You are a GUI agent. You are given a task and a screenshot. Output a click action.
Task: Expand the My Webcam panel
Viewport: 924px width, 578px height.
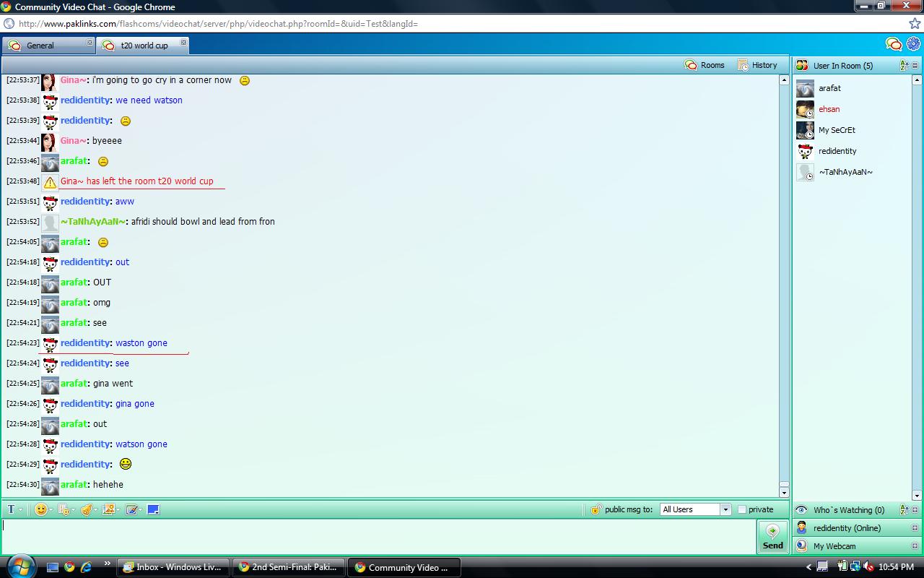click(x=915, y=546)
